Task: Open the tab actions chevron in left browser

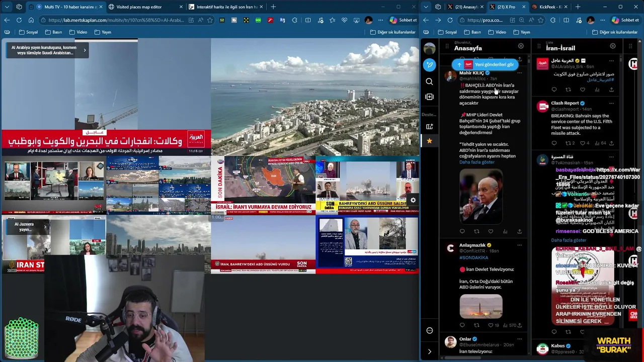Action: [7, 7]
